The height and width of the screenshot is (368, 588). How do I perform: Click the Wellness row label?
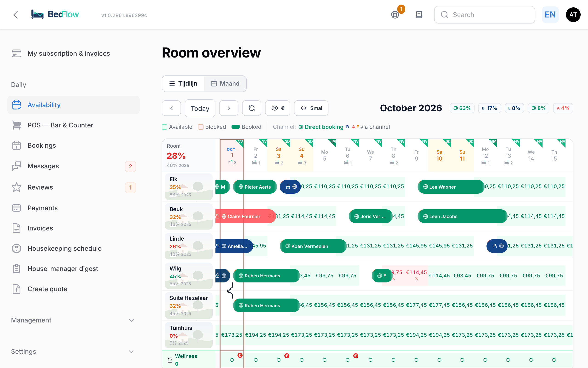pyautogui.click(x=189, y=359)
